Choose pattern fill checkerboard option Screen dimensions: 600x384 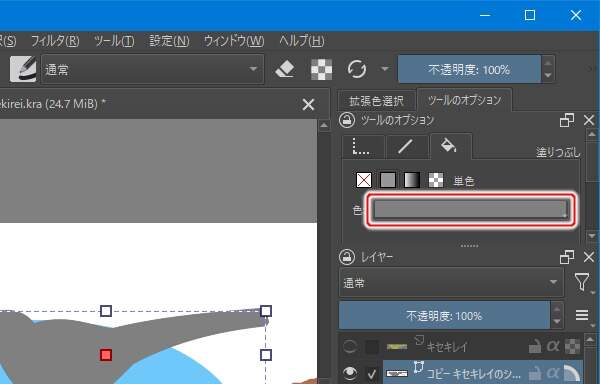tap(436, 180)
